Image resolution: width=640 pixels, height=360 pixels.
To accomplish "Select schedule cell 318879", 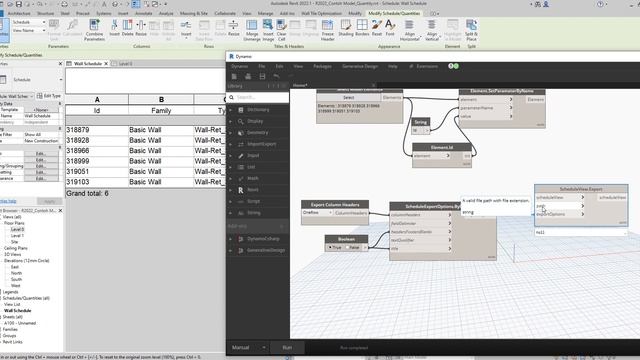I will click(97, 130).
